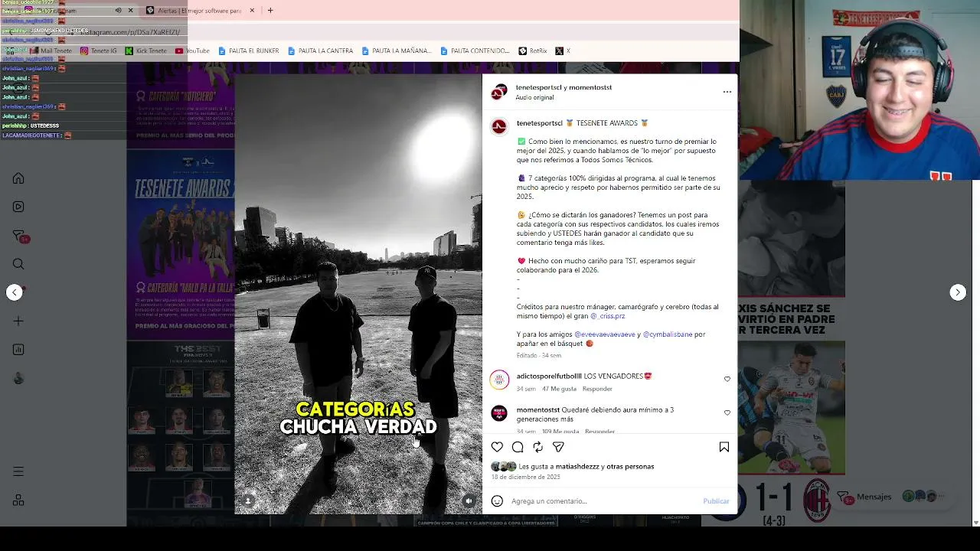Open PAUTA LA CANTERA bookmark
The height and width of the screenshot is (551, 980).
(321, 51)
